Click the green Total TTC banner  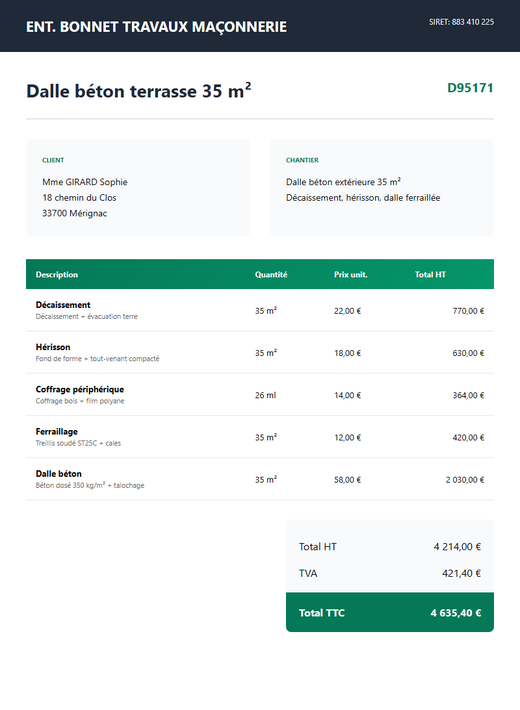pos(390,612)
